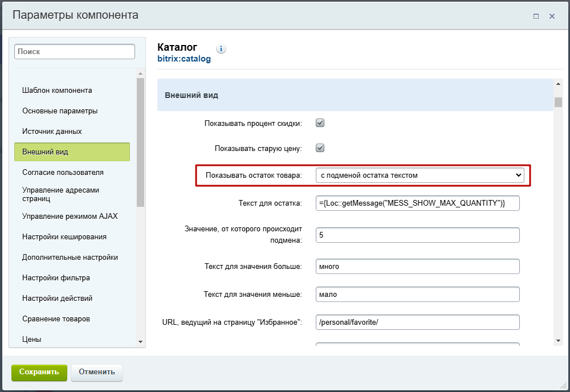Click sidebar scrollbar down arrow

coord(141,342)
